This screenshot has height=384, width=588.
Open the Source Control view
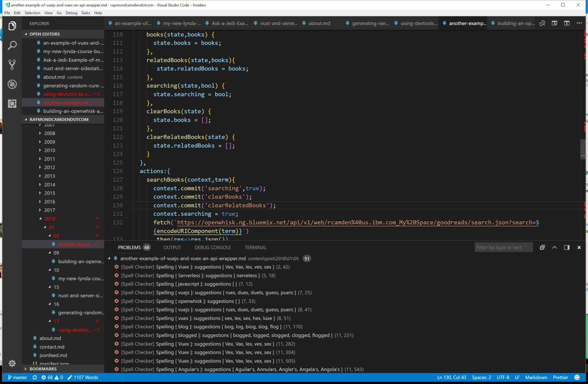click(x=12, y=64)
